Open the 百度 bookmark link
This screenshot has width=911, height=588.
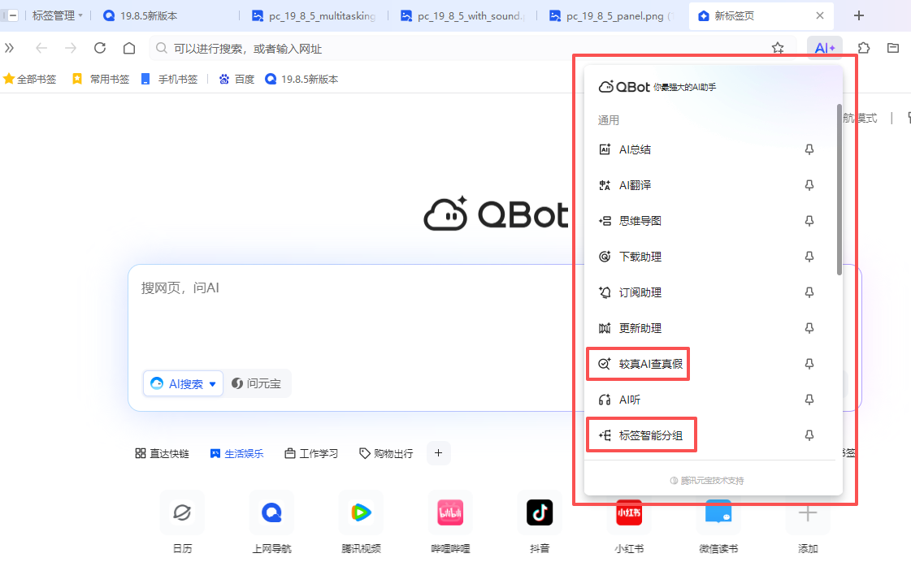point(236,79)
